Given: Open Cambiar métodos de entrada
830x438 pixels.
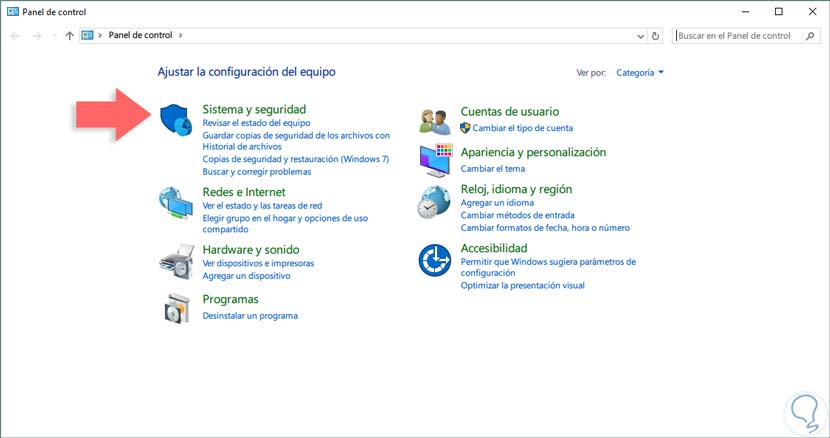Looking at the screenshot, I should [517, 215].
